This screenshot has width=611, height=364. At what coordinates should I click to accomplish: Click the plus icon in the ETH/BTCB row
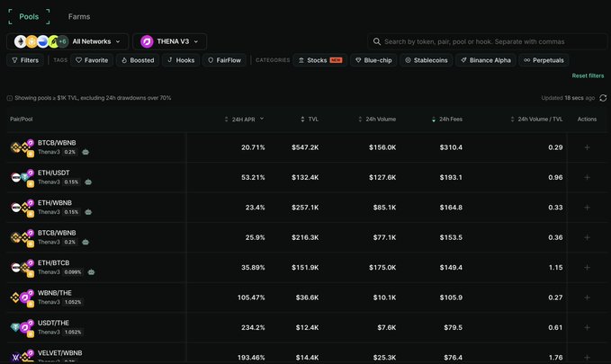click(587, 268)
